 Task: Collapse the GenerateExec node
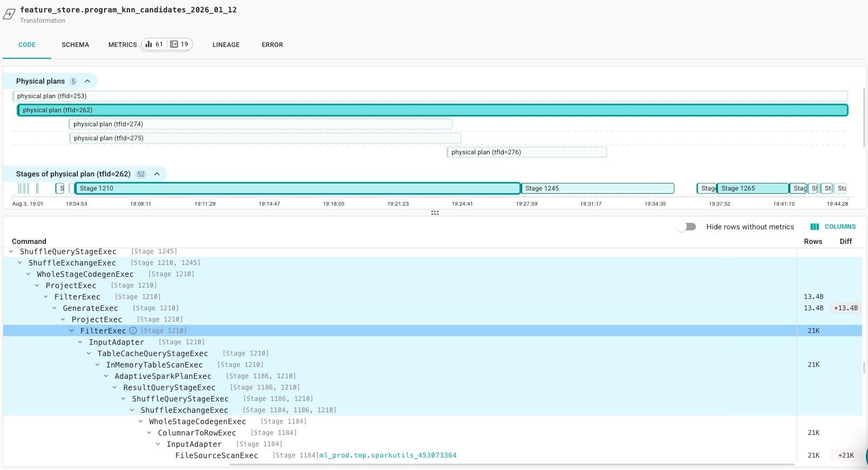pyautogui.click(x=54, y=308)
